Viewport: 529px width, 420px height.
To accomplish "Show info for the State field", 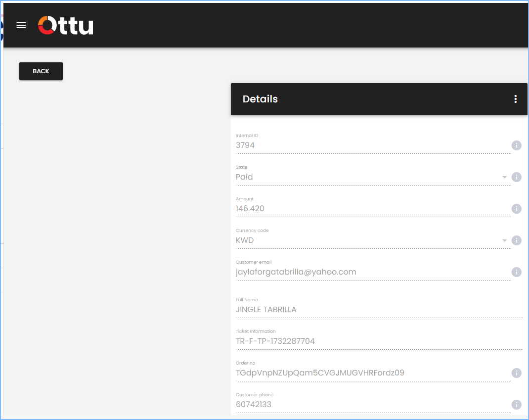I will pyautogui.click(x=516, y=177).
